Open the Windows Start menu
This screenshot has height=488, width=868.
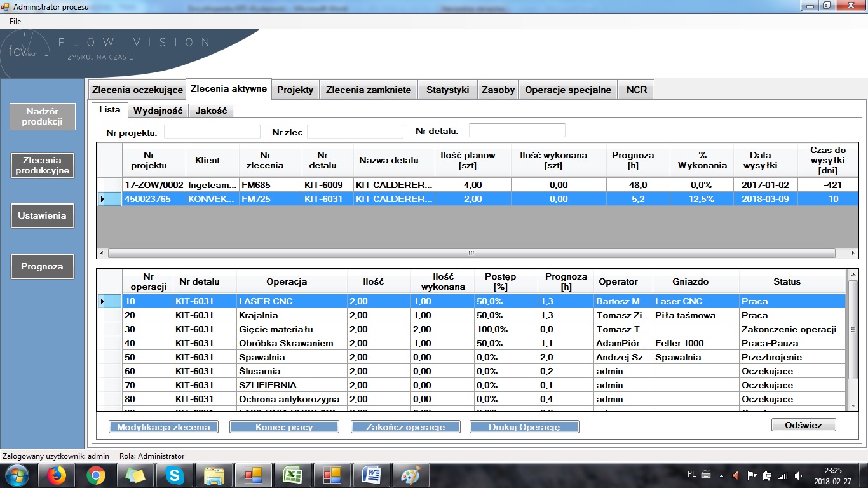[15, 475]
